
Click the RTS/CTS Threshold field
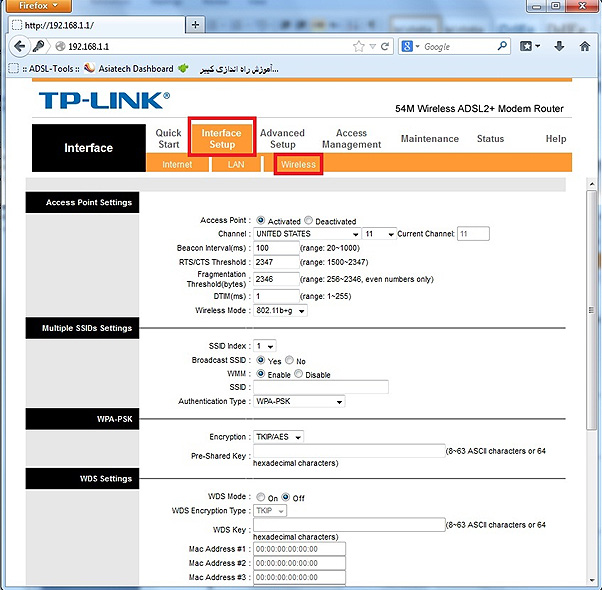click(276, 262)
